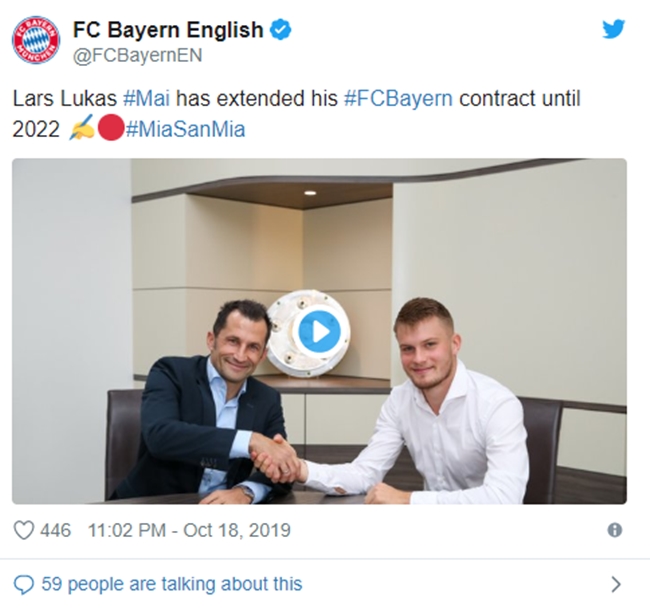
Task: Click the red circle emoji
Action: tap(111, 130)
